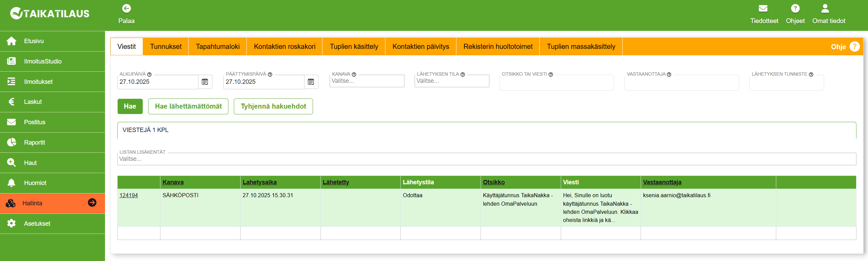This screenshot has width=868, height=261.
Task: Open the Listan lisäkentät dropdown
Action: pos(486,159)
